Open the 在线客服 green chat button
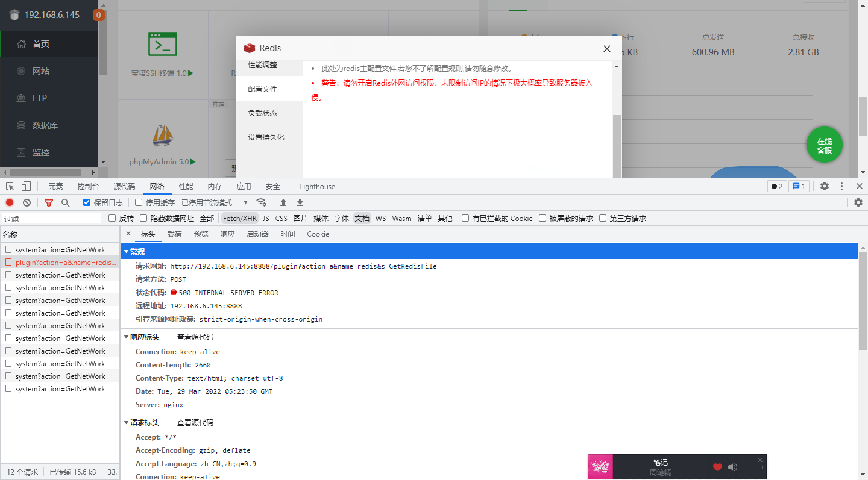The width and height of the screenshot is (868, 480). (825, 146)
